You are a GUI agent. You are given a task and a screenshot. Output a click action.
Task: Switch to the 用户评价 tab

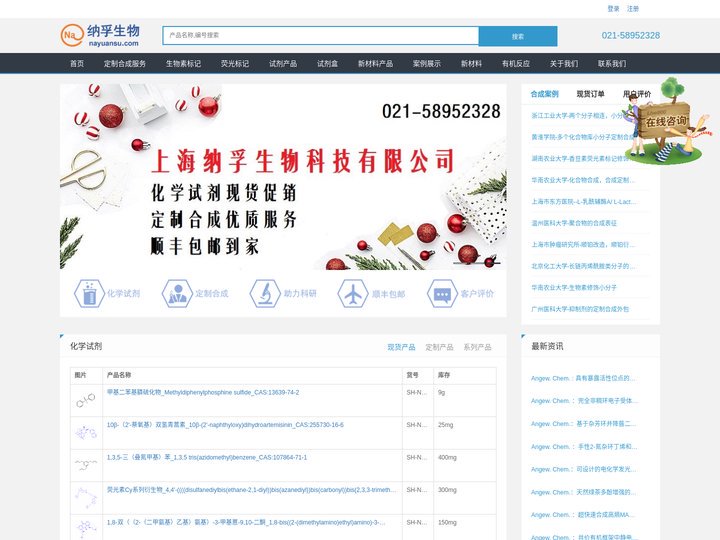click(636, 94)
